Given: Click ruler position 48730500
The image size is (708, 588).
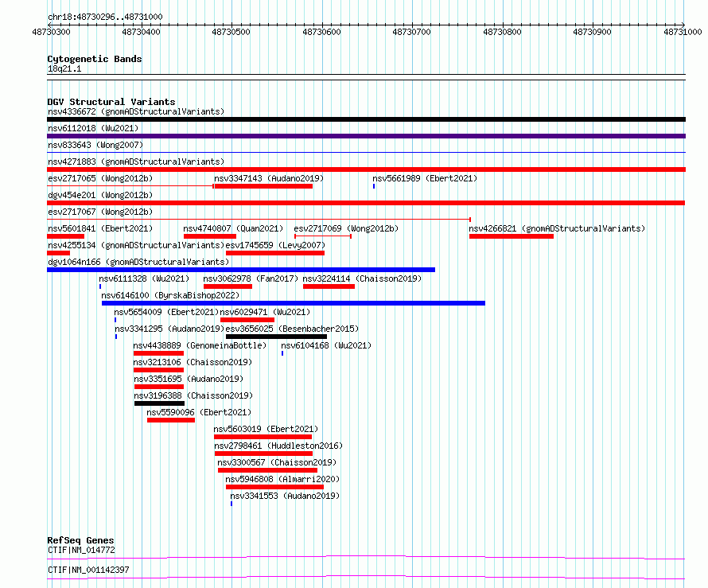Looking at the screenshot, I should pos(231,32).
